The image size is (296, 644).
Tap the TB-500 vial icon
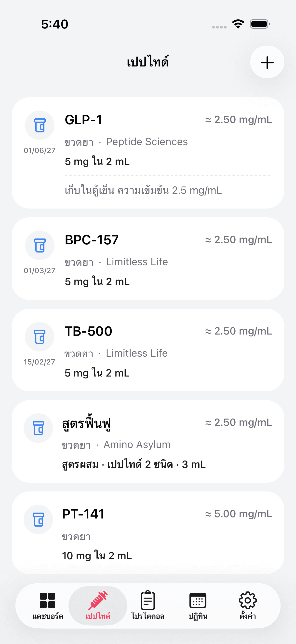tap(40, 336)
